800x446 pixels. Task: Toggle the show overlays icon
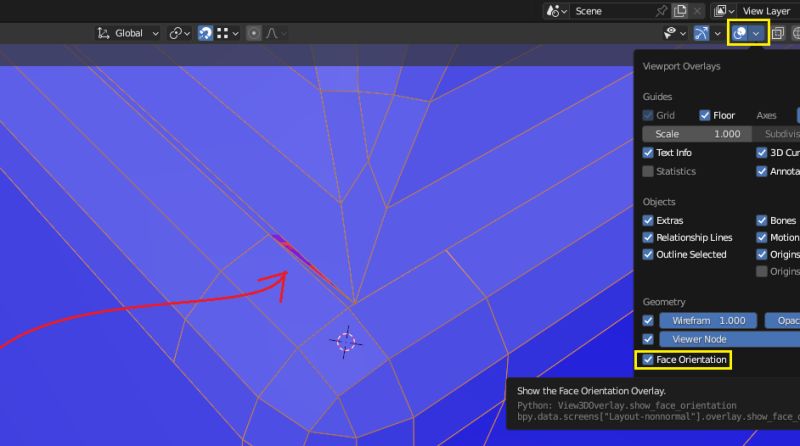pyautogui.click(x=739, y=33)
